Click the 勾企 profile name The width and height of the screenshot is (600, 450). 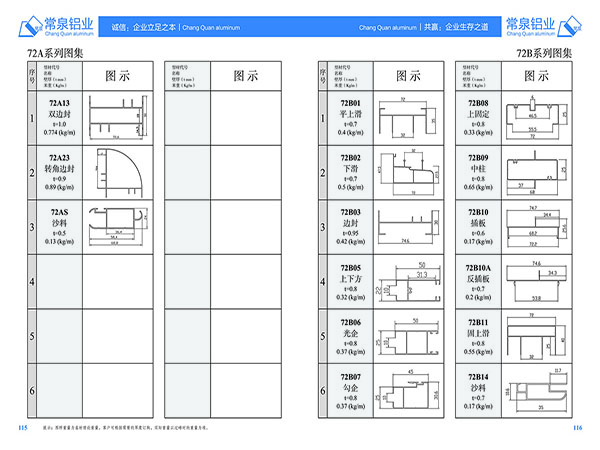pos(351,388)
